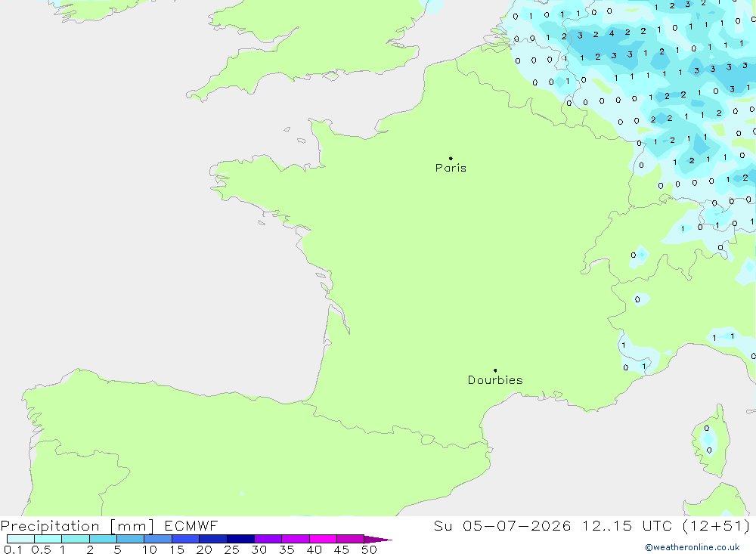
Task: Click the 'Precipitation [mm]' title text
Action: (x=77, y=525)
